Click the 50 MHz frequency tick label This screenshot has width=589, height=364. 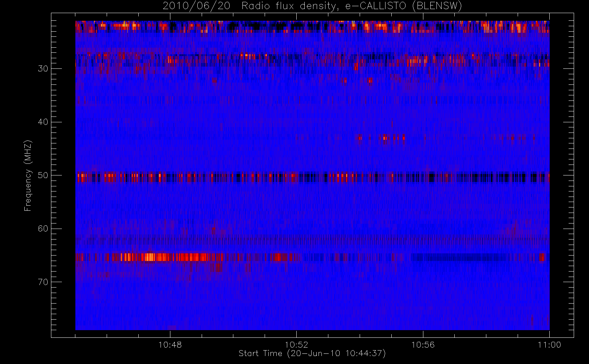pos(43,175)
